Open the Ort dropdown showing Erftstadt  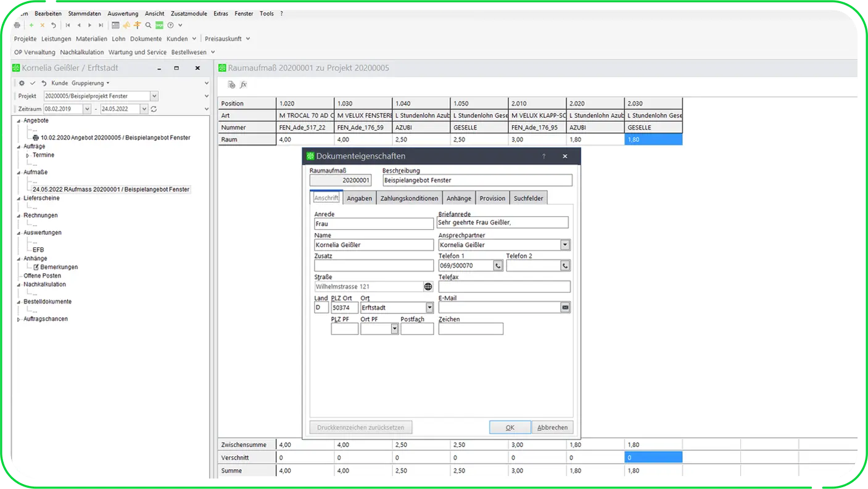pos(429,307)
